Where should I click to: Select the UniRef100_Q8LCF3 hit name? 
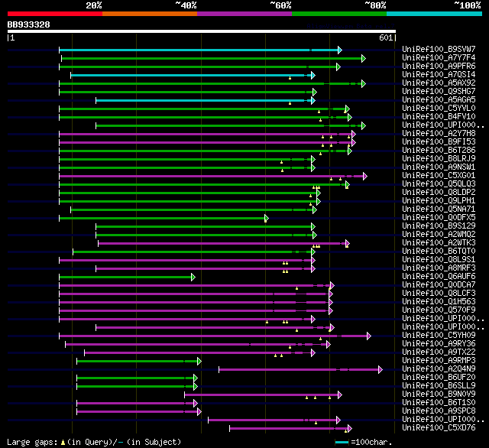[439, 294]
